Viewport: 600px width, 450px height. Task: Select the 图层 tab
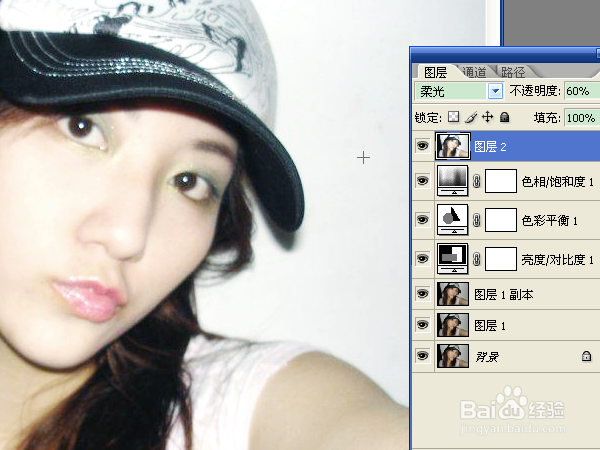[x=436, y=72]
